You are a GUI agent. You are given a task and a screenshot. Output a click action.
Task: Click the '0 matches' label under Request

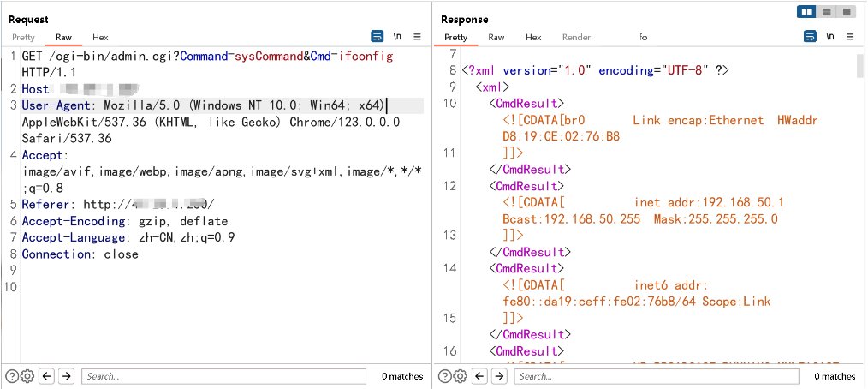402,377
